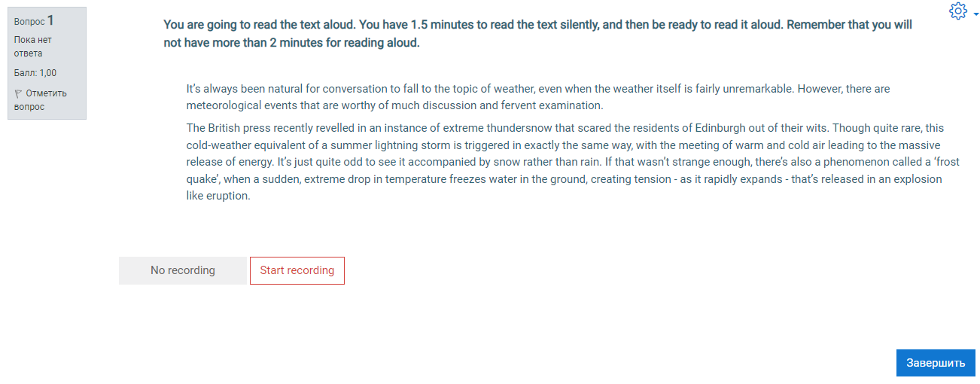980x384 pixels.
Task: Click the flag icon in question panel
Action: 18,94
